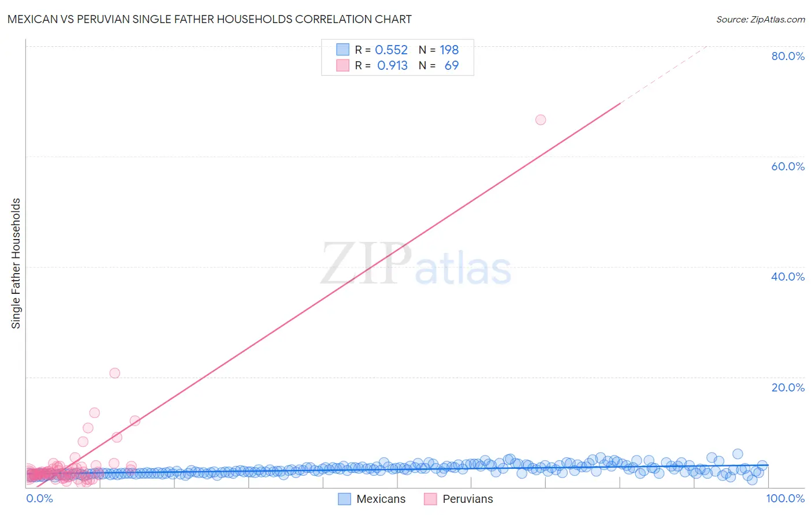Click the N = 69 value
The height and width of the screenshot is (515, 812).
[451, 65]
